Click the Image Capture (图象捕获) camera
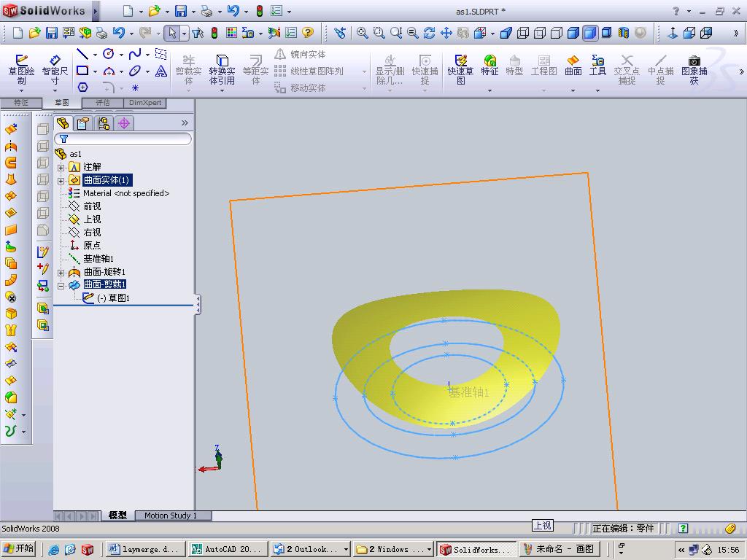Image resolution: width=747 pixels, height=560 pixels. pos(694,69)
